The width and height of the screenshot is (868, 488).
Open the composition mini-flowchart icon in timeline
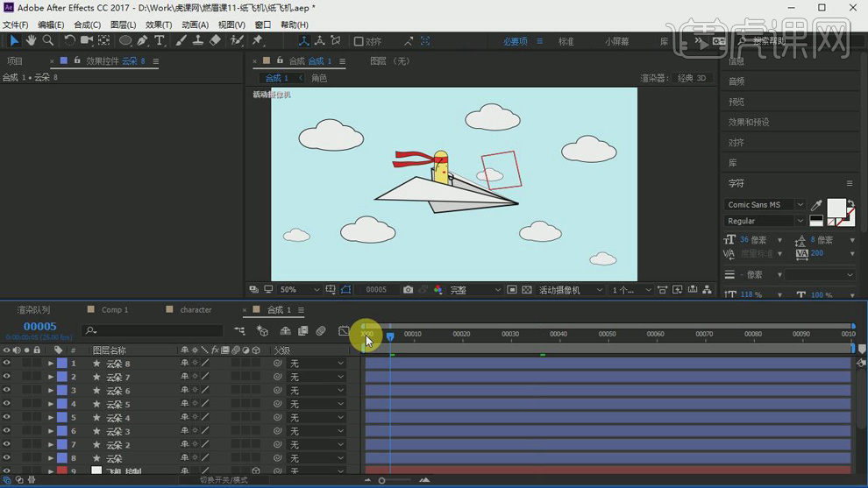tap(239, 330)
